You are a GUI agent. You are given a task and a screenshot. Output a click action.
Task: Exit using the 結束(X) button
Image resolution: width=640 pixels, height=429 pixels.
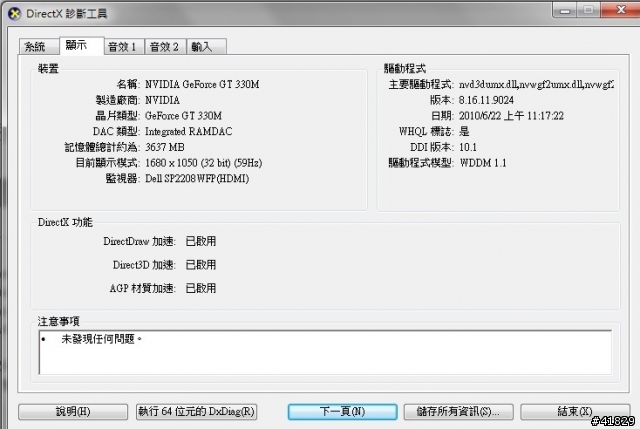575,411
